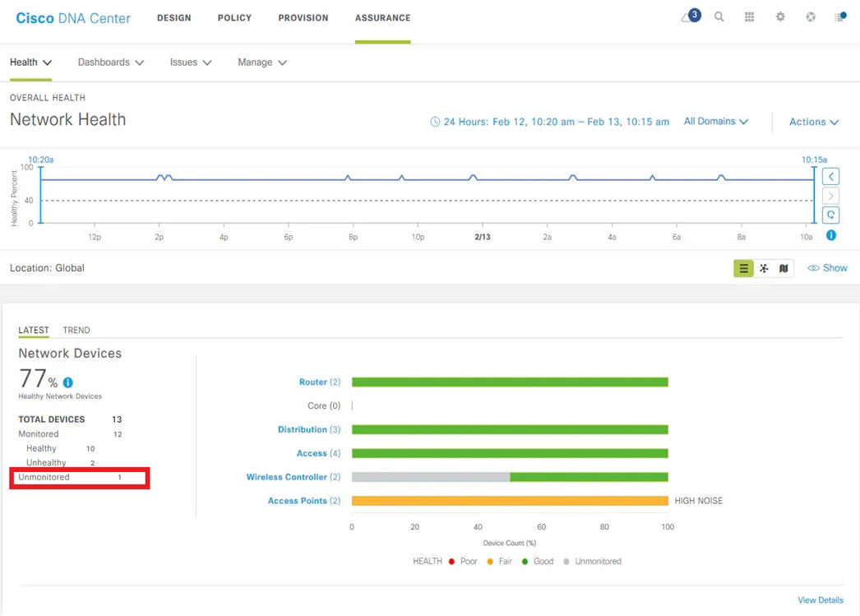Switch to map view icon
This screenshot has height=616, width=860.
(x=784, y=268)
